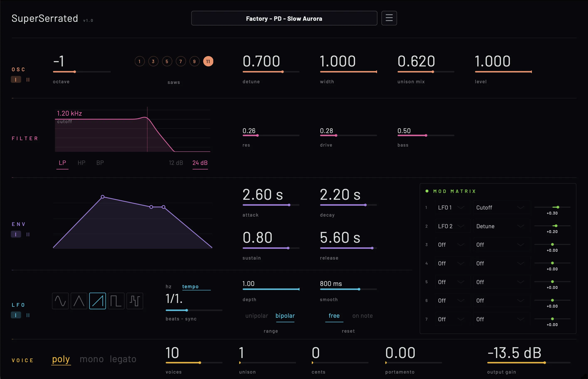Switch to oscillator II

click(28, 80)
